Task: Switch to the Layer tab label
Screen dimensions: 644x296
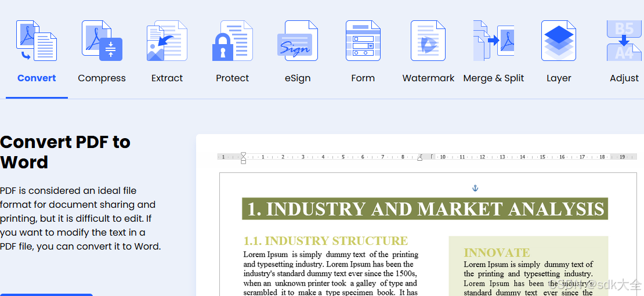Action: click(x=559, y=78)
